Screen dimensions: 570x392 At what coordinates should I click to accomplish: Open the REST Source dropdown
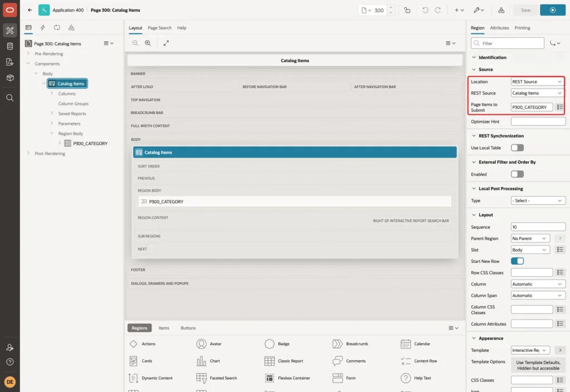tap(537, 93)
